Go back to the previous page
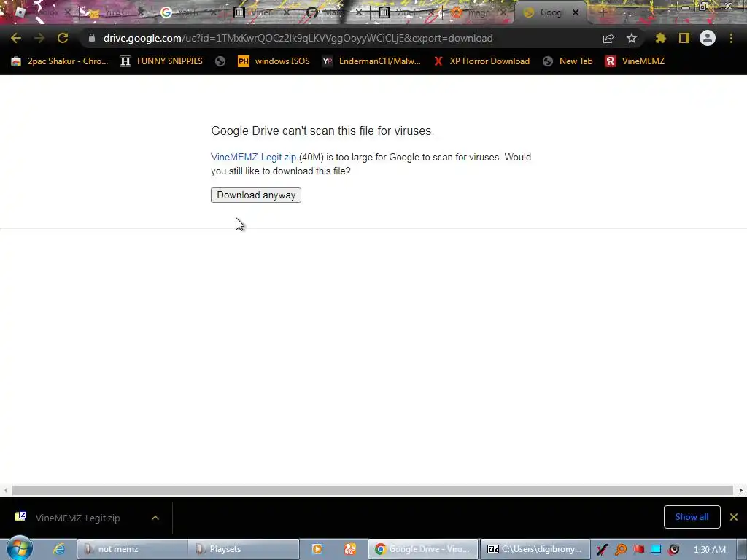 (x=16, y=38)
